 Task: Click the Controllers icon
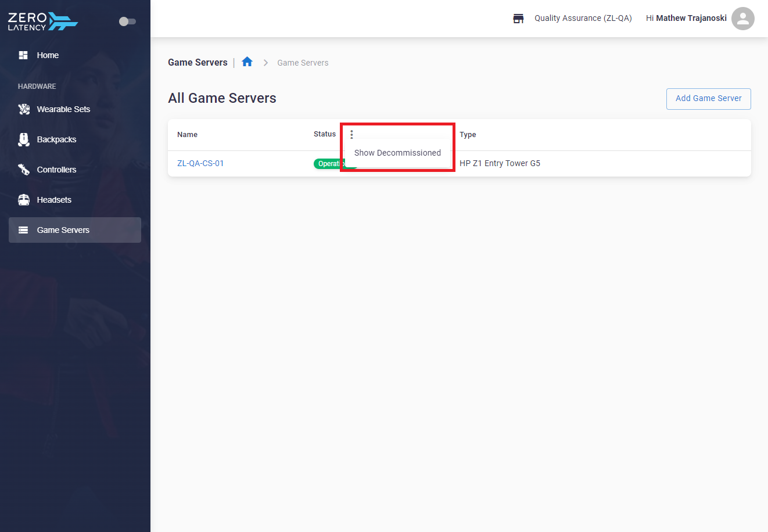pos(24,170)
